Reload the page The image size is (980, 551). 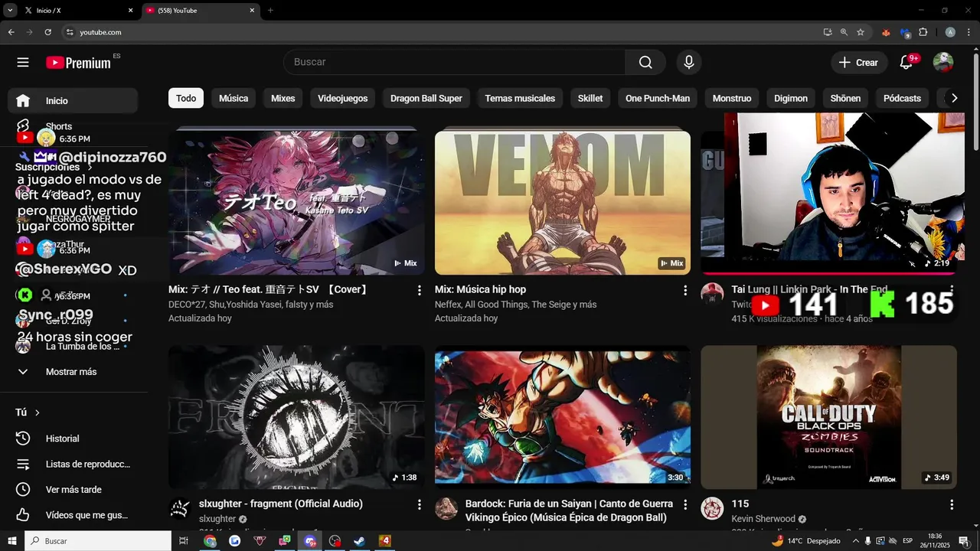point(47,32)
